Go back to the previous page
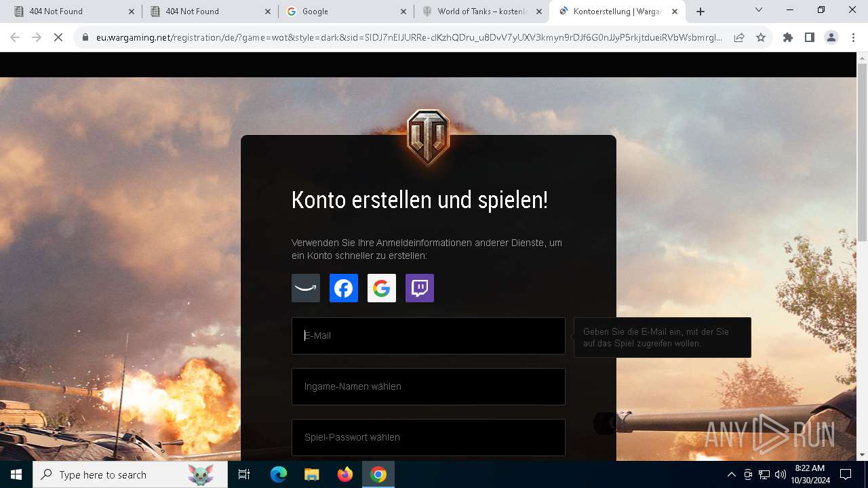The width and height of the screenshot is (868, 488). coord(15,38)
